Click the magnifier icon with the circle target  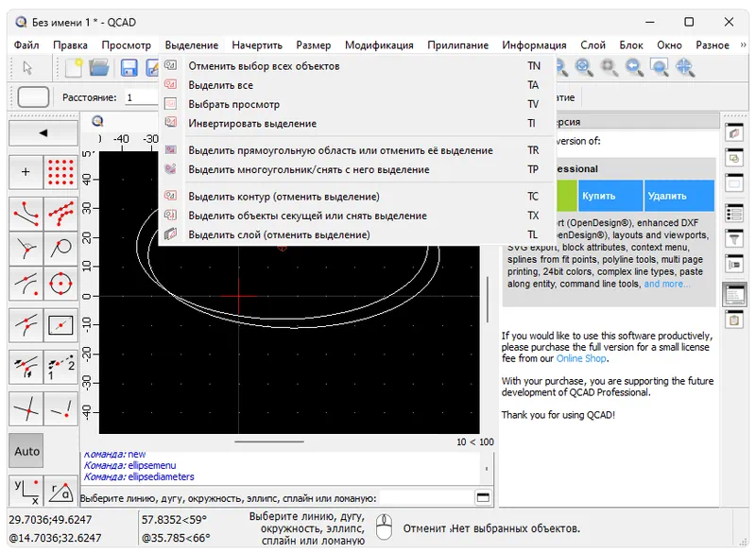tap(584, 67)
